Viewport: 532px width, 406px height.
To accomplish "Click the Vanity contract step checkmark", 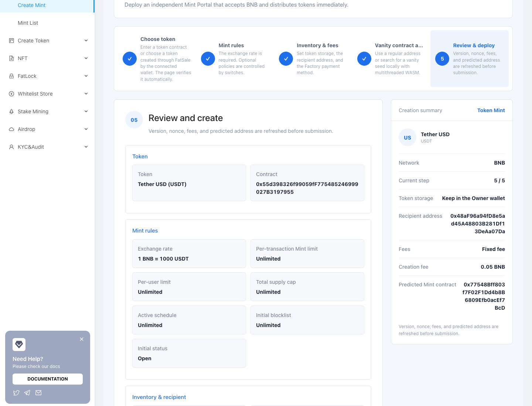I will coord(364,59).
